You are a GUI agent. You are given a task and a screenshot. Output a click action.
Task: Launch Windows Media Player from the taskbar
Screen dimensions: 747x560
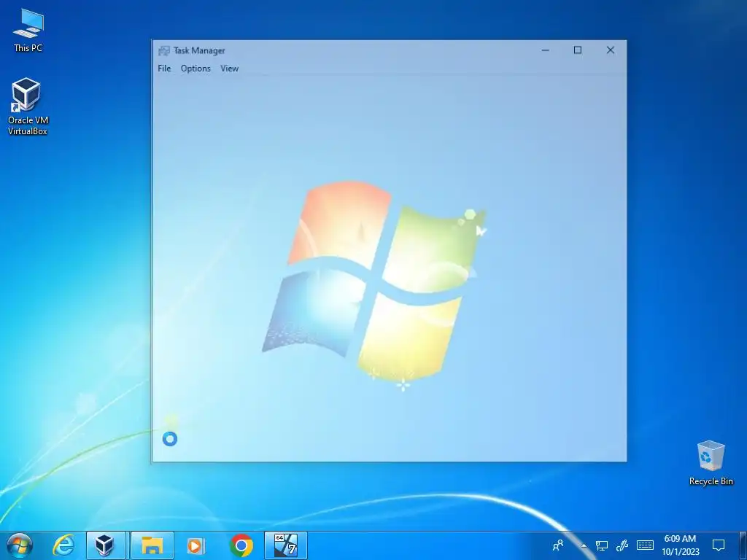(x=196, y=545)
